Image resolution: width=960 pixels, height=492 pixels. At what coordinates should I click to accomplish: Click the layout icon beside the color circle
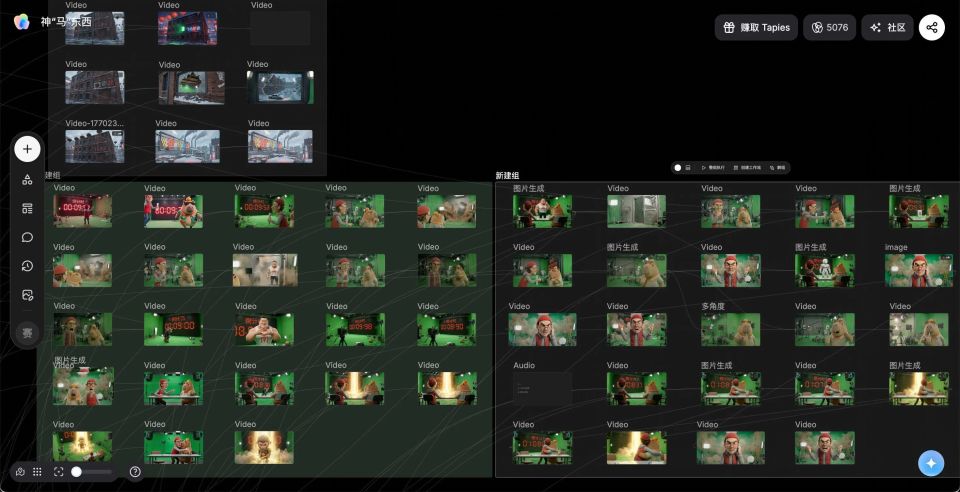pyautogui.click(x=688, y=168)
